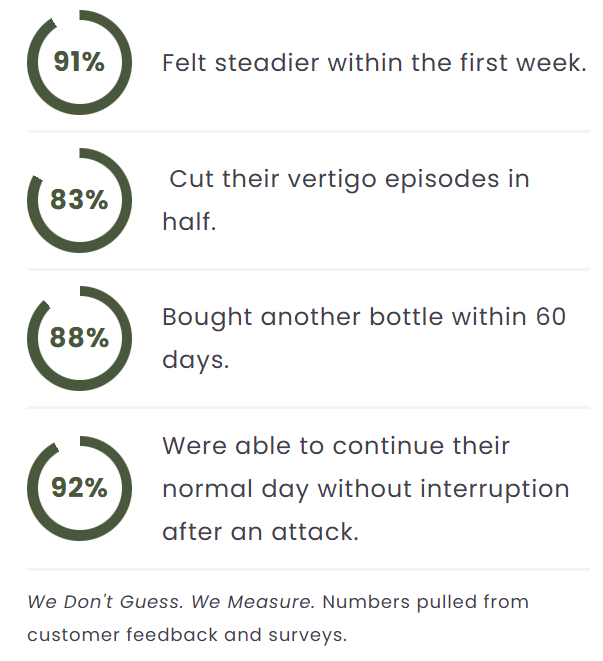
Task: Click the italic "We Don't Guess. We Measure." text
Action: pos(171,602)
